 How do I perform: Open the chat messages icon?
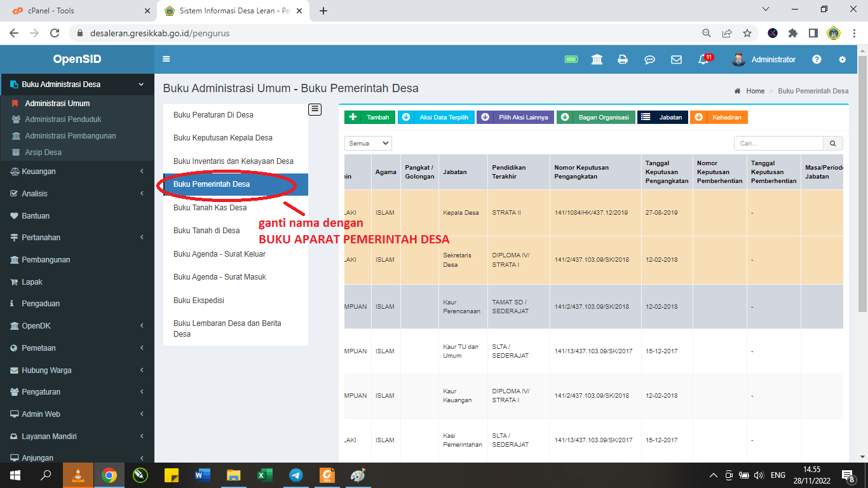(x=649, y=59)
